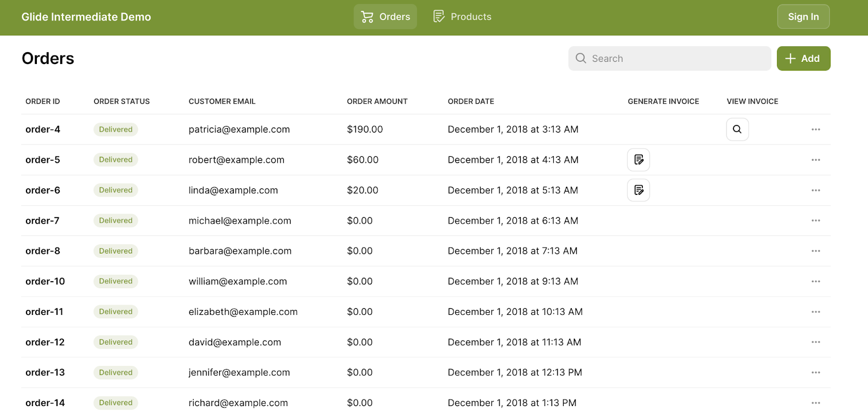
Task: Click the Glide Intermediate Demo title
Action: tap(86, 17)
